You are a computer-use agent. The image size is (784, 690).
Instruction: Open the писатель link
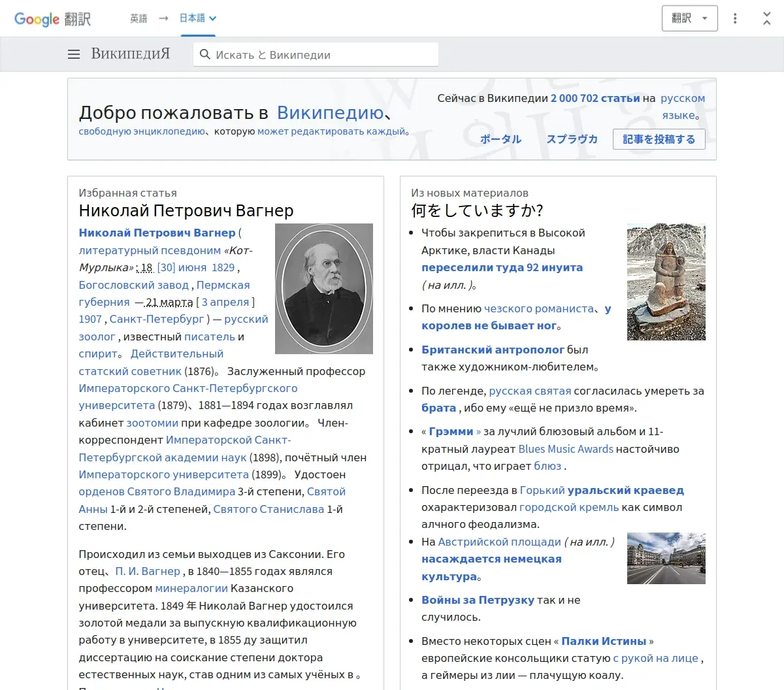click(x=209, y=337)
